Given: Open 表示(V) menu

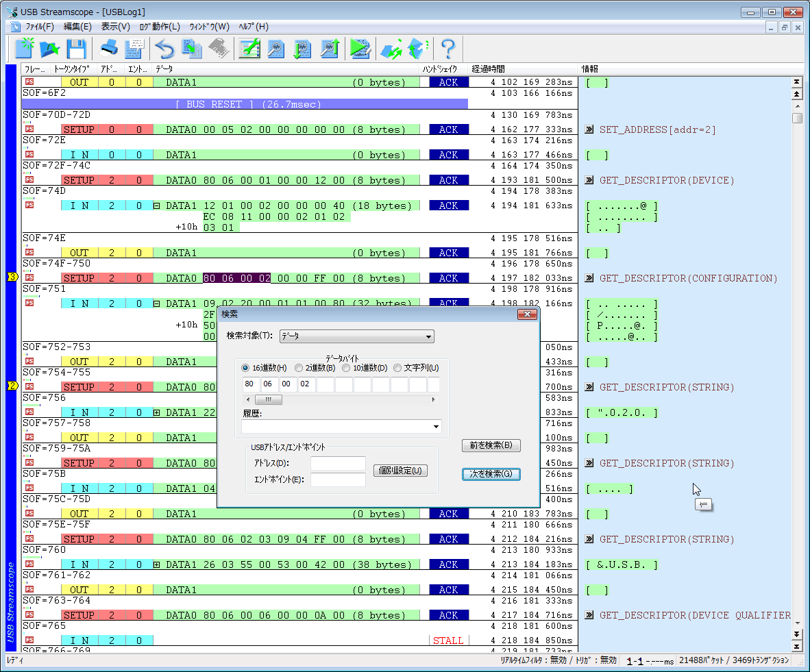Looking at the screenshot, I should 115,27.
